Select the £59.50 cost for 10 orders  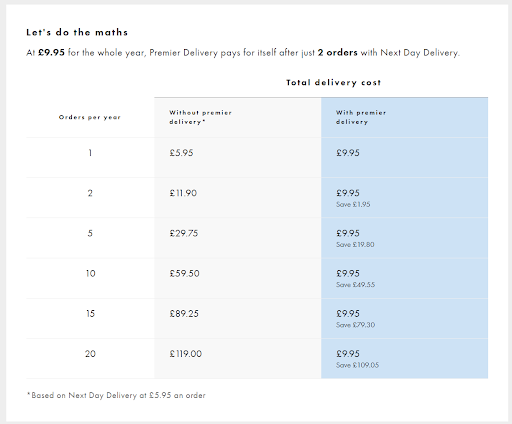click(x=184, y=273)
